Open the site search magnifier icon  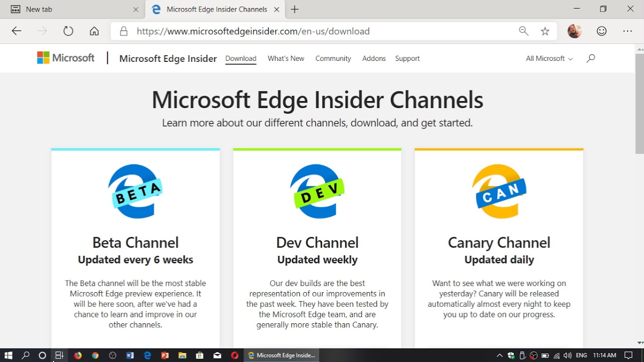tap(591, 58)
